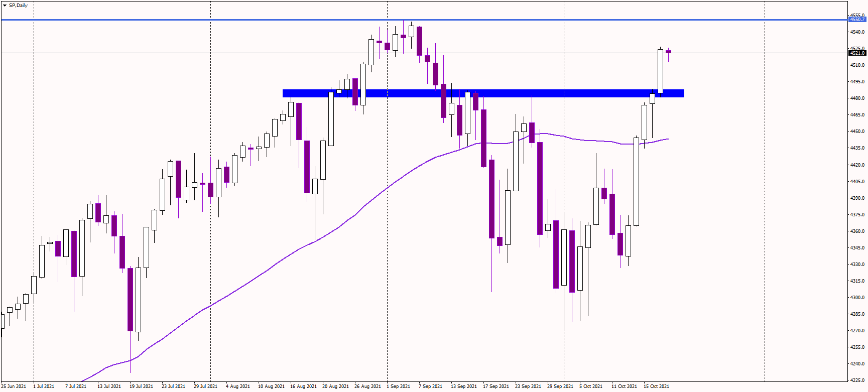Click the 4510.0 price axis label
Image resolution: width=868 pixels, height=392 pixels.
pyautogui.click(x=857, y=65)
